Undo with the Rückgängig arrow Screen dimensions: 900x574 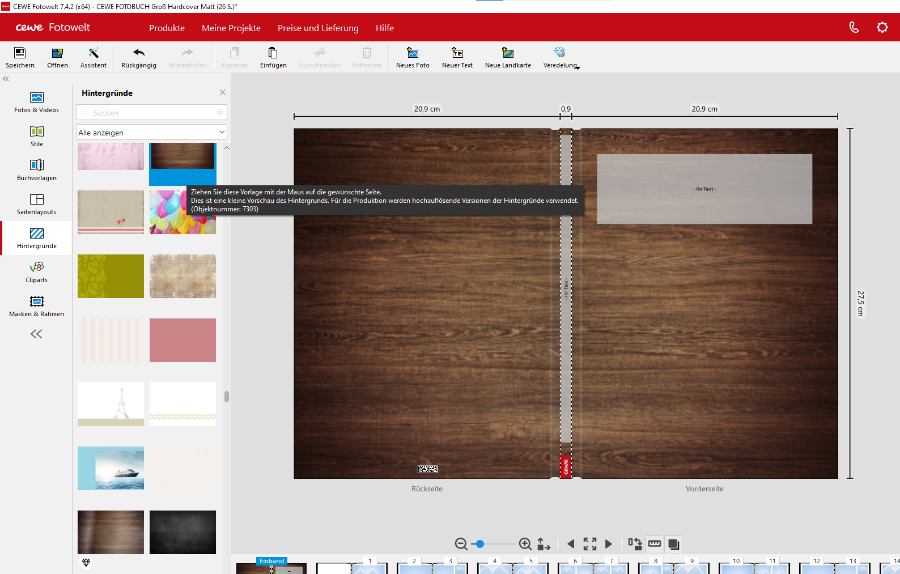(138, 53)
